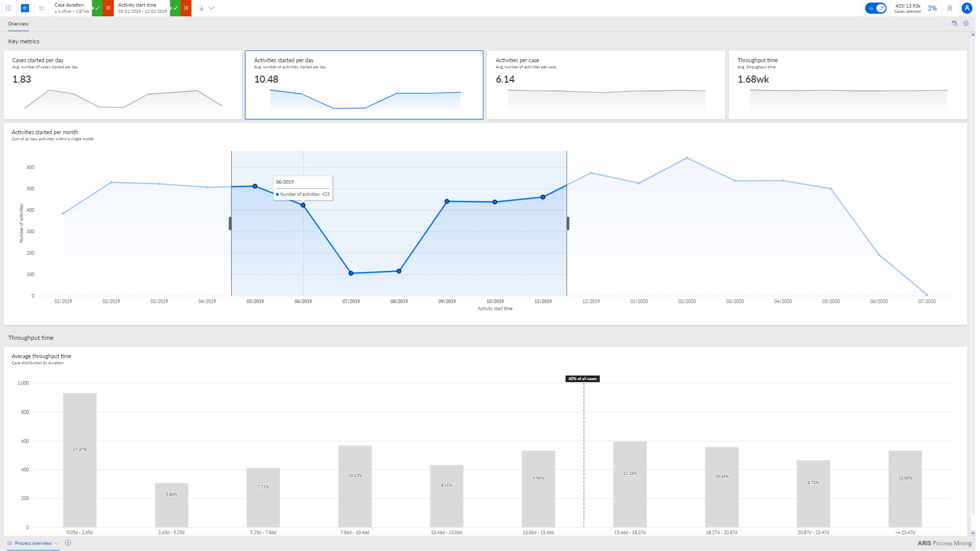Click the 08/2019 data point
Viewport: 980px width, 551px height.
click(399, 271)
